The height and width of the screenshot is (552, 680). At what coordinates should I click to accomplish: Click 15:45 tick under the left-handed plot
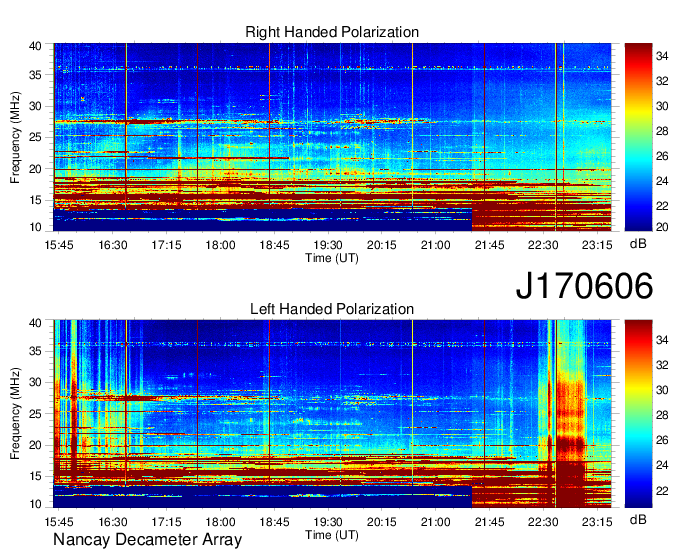(59, 521)
